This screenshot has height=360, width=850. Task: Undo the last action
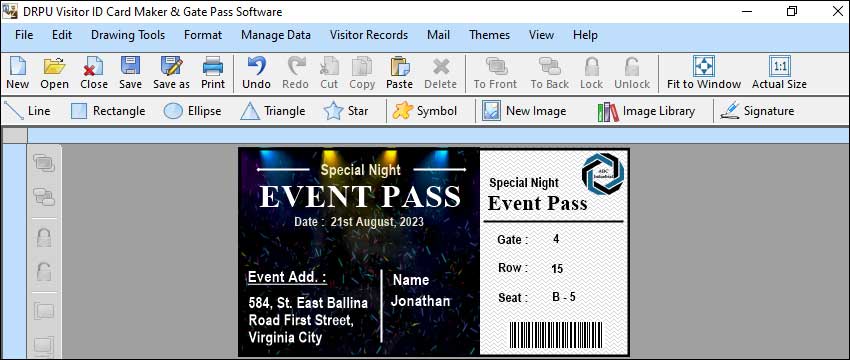coord(256,73)
